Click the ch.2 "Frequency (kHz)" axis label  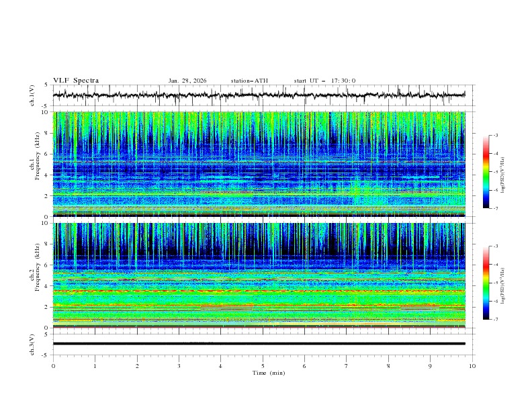click(38, 267)
